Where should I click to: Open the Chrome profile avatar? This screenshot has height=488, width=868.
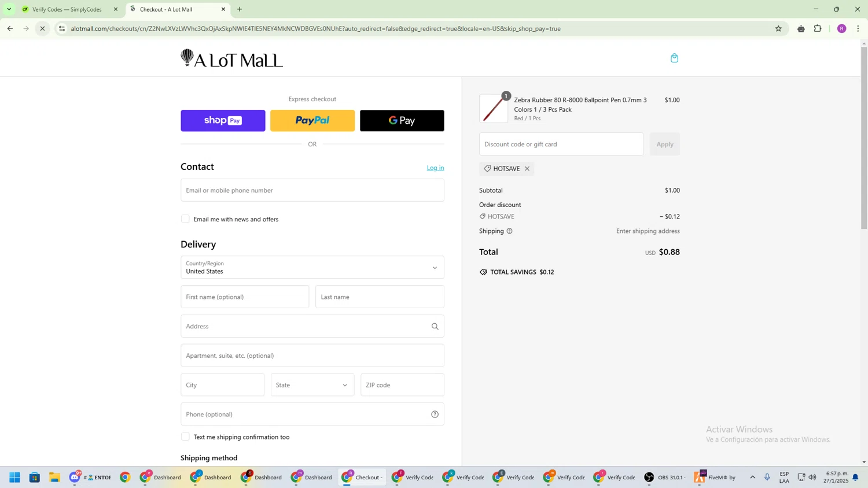841,28
